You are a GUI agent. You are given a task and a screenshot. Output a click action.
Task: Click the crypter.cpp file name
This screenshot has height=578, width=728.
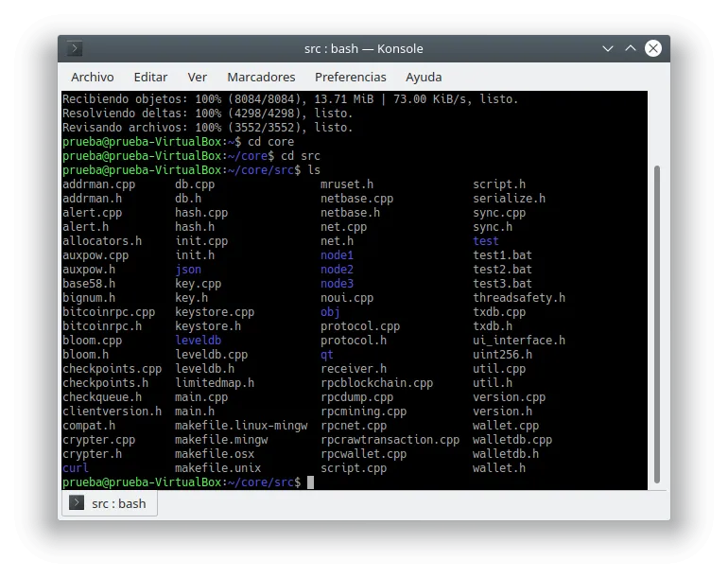[99, 440]
